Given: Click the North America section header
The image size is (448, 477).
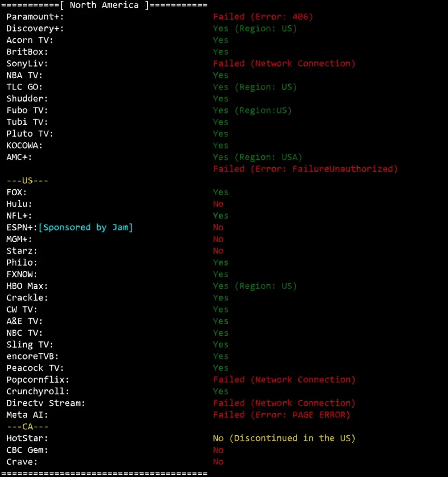Looking at the screenshot, I should (x=104, y=5).
